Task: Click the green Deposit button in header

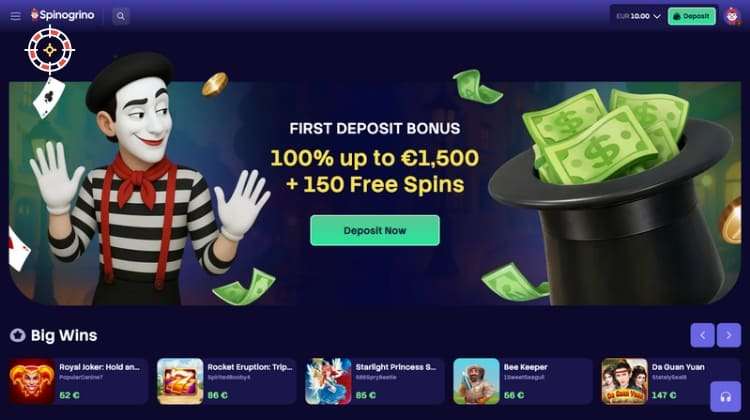Action: pos(692,16)
